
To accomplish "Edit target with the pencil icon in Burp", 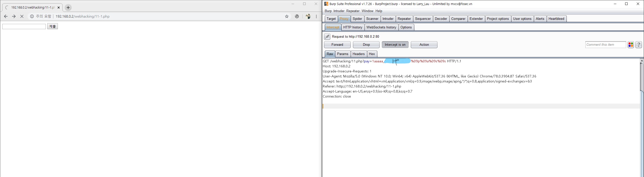I will 327,37.
